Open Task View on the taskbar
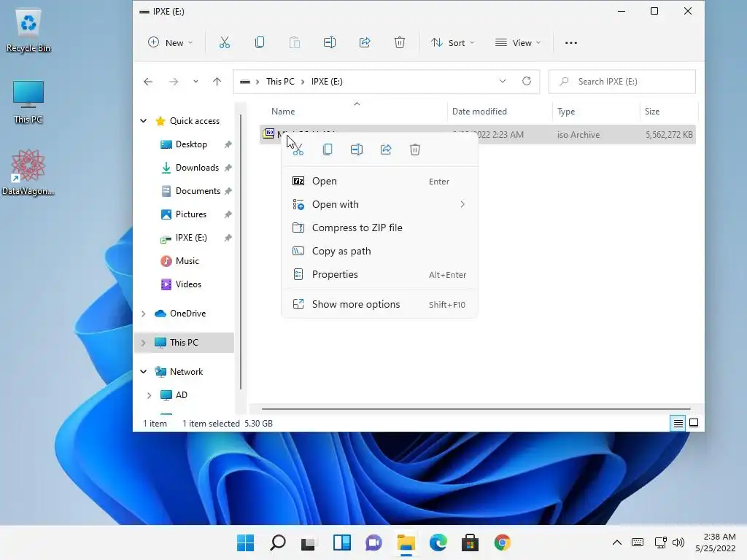The width and height of the screenshot is (747, 560). [309, 542]
